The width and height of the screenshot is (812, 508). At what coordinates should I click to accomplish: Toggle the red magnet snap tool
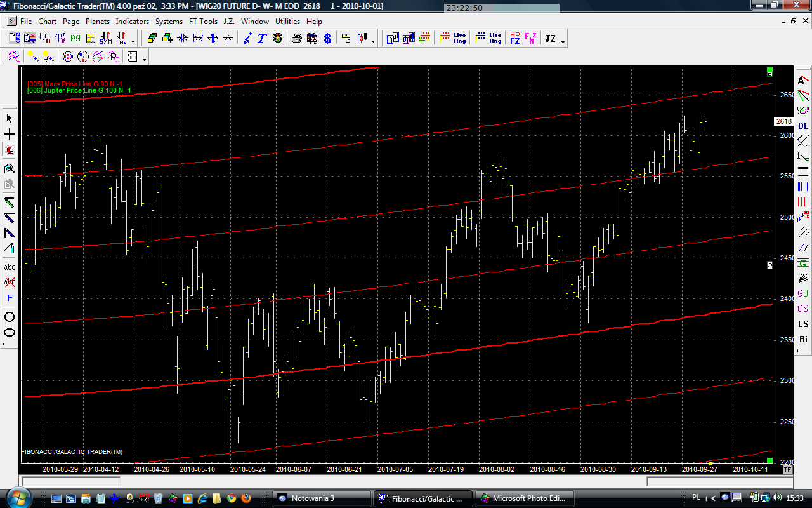10,150
